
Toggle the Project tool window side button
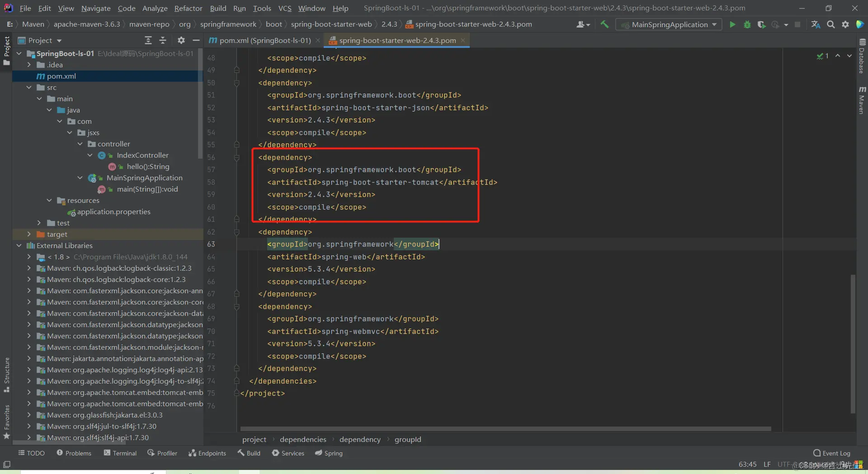[x=6, y=51]
